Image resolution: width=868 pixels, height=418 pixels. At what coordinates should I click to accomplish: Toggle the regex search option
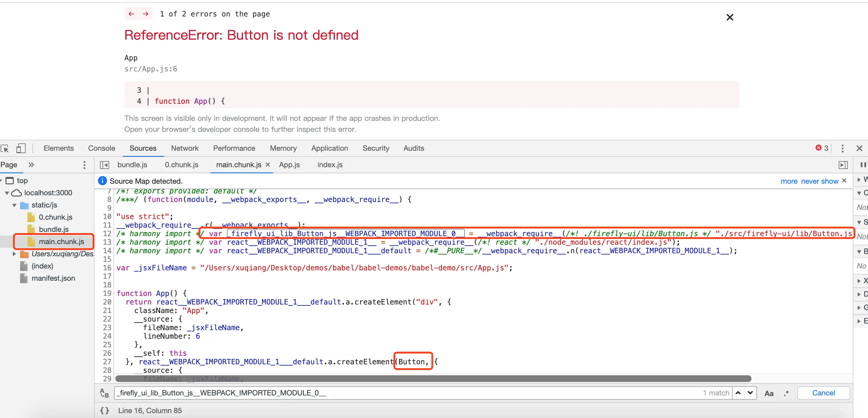[786, 393]
